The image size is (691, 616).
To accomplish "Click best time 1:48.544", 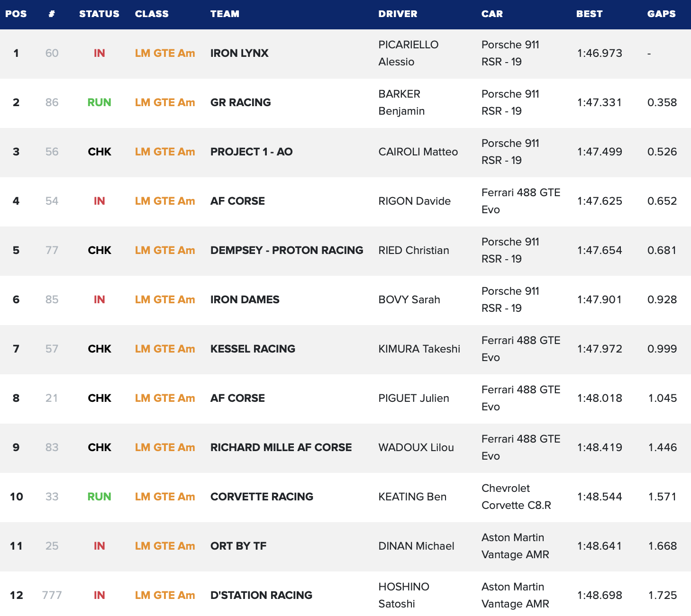I will click(x=600, y=497).
